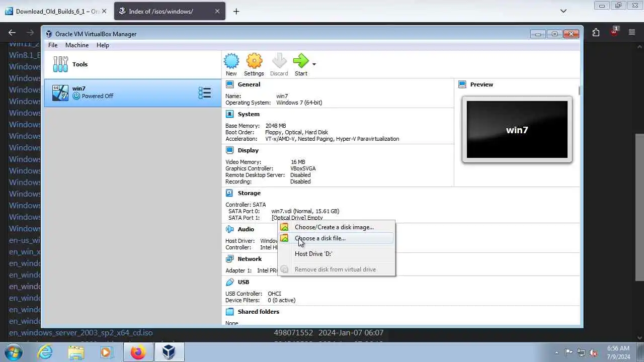Click 'Remove disk from virtual drive'
Image resolution: width=644 pixels, height=362 pixels.
pyautogui.click(x=336, y=269)
